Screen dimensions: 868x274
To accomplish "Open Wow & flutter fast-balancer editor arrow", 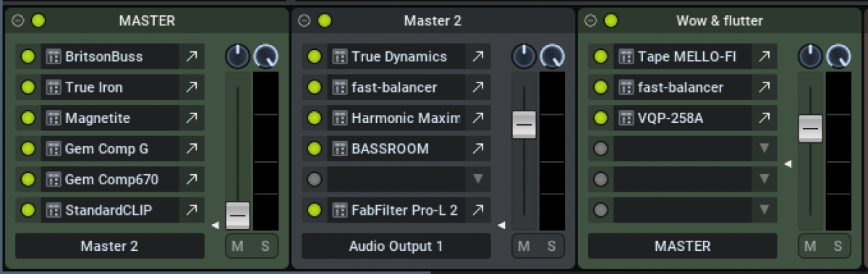I will point(764,87).
